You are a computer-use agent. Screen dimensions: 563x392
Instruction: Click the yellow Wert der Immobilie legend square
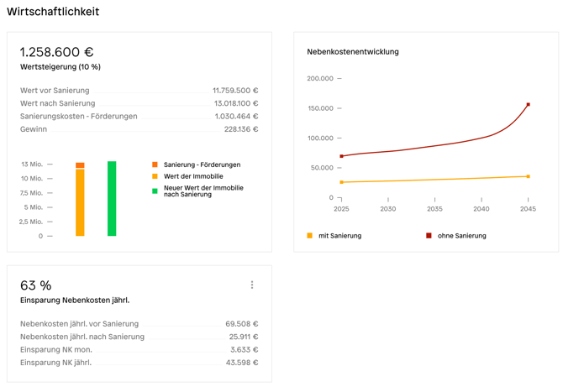[x=155, y=176]
